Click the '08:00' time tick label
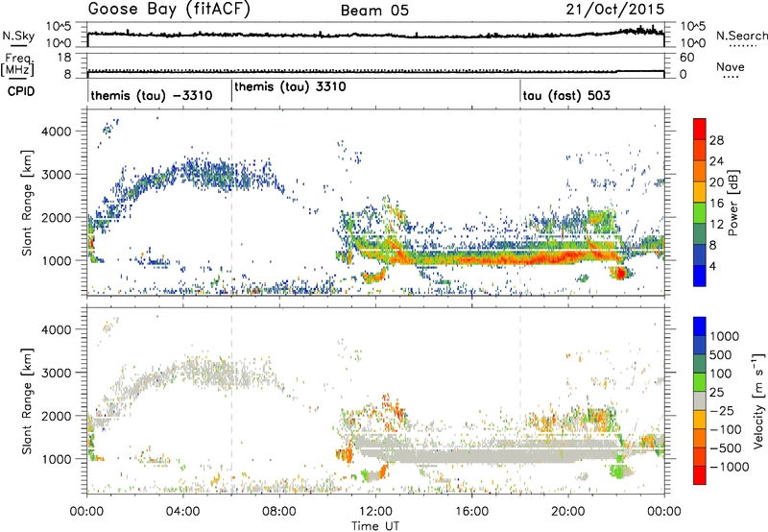Image resolution: width=768 pixels, height=532 pixels. pos(279,512)
